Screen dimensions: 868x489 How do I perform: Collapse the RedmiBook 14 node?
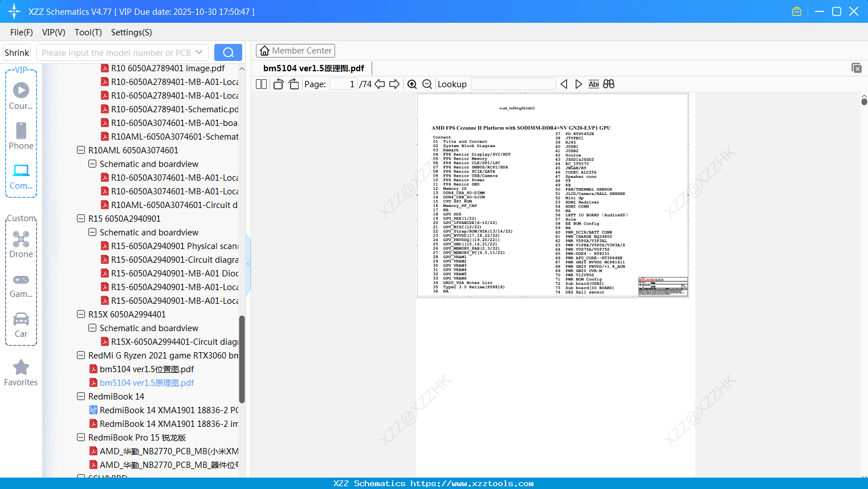(81, 397)
